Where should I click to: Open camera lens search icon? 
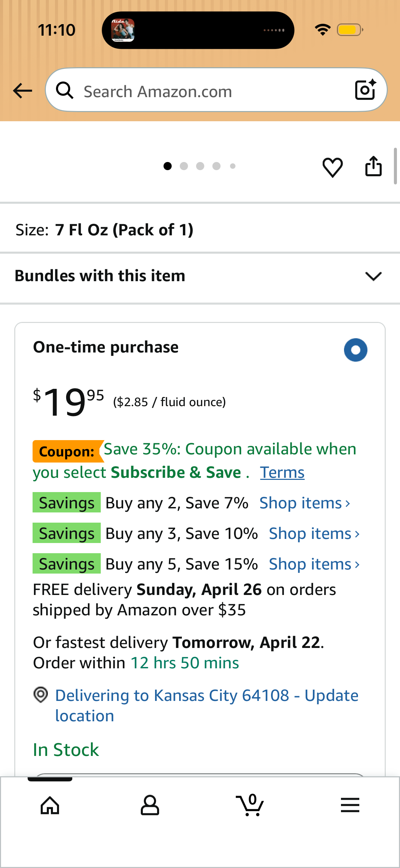(x=366, y=90)
